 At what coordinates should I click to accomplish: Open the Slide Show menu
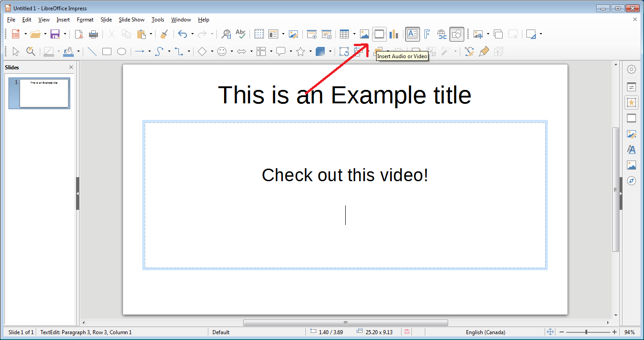131,20
